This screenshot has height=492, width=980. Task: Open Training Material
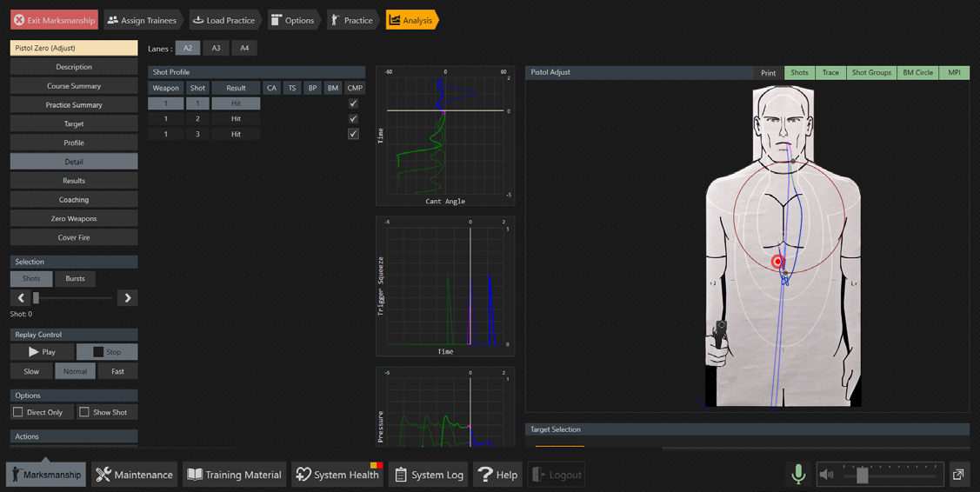point(235,475)
